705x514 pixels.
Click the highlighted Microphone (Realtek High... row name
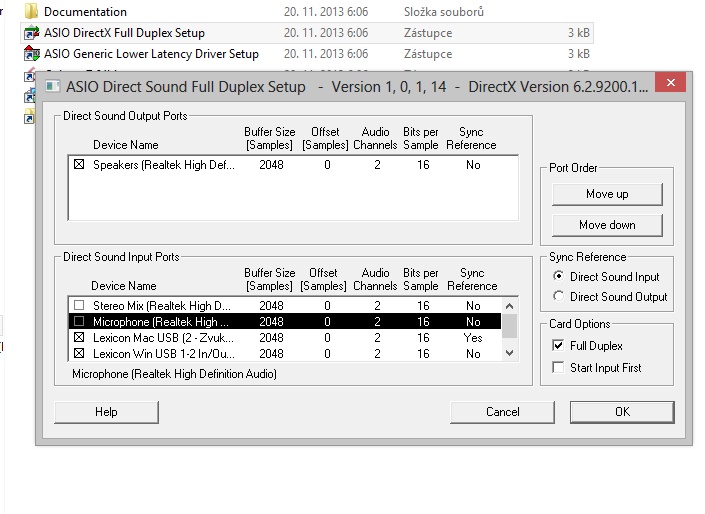point(161,322)
